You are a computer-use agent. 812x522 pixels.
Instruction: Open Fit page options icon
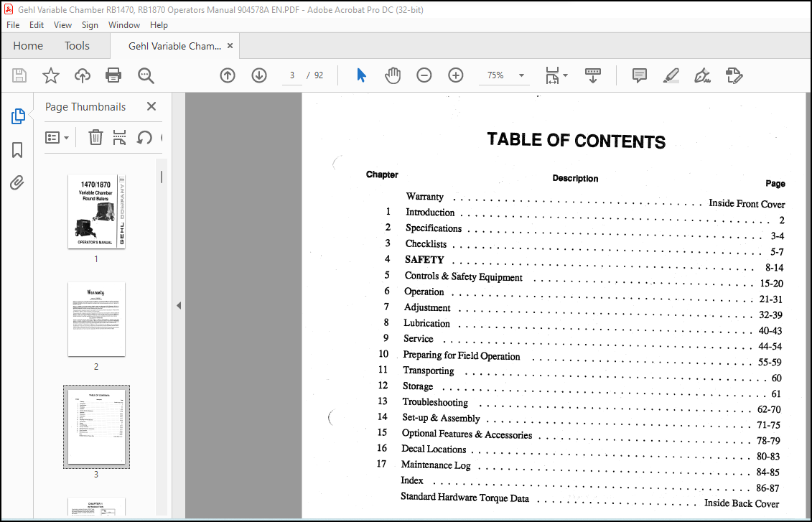(x=556, y=75)
